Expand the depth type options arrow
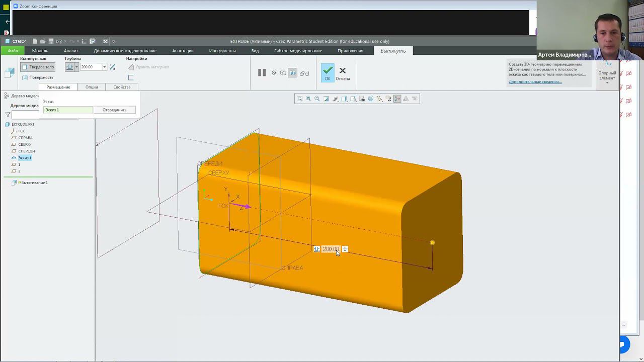The height and width of the screenshot is (362, 644). click(76, 67)
